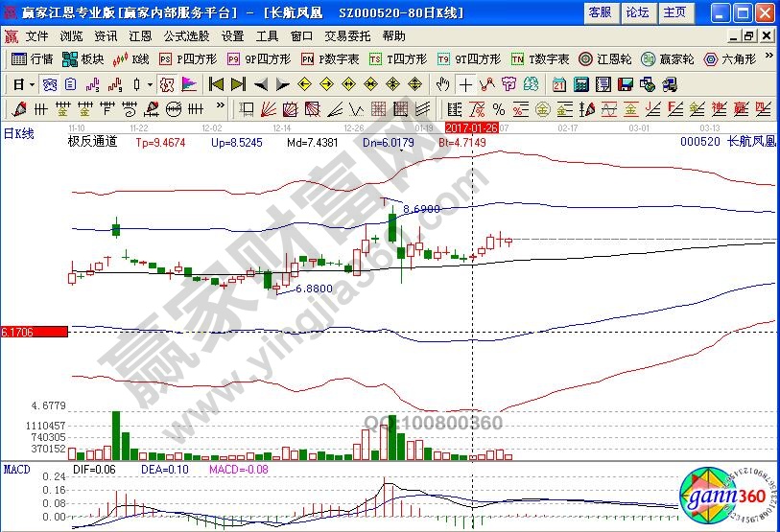This screenshot has height=532, width=780.
Task: Toggle the hand pan tool
Action: [x=442, y=83]
